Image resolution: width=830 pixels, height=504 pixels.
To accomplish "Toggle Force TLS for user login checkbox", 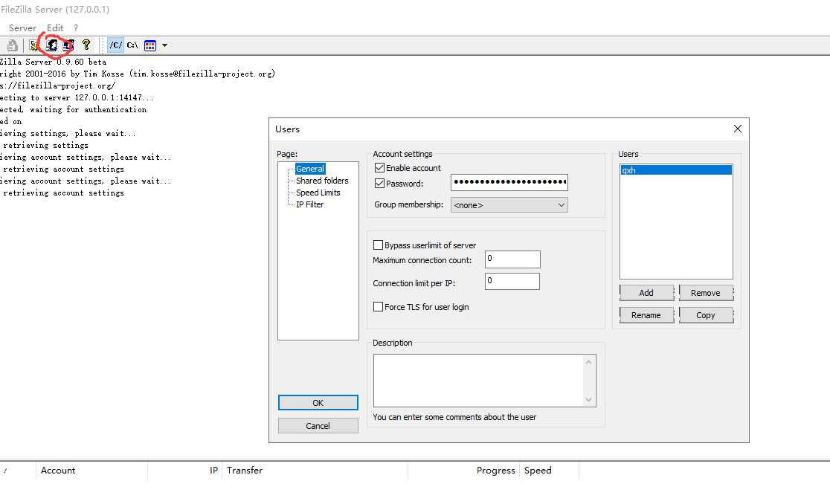I will point(378,307).
